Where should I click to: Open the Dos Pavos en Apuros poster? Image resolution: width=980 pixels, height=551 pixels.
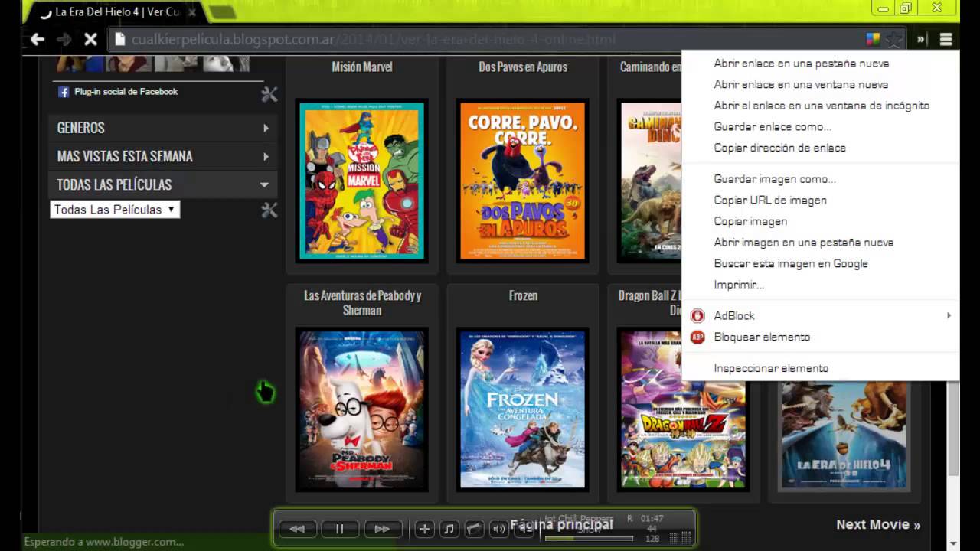pos(523,181)
